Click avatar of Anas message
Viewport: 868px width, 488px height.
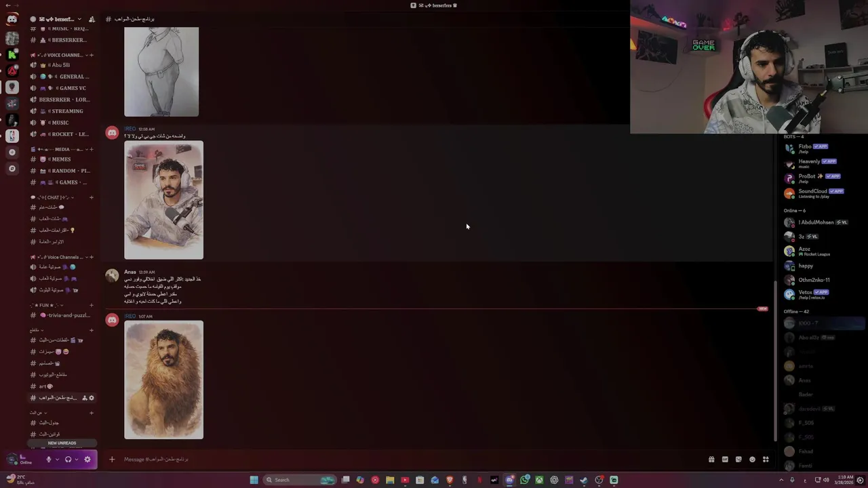coord(112,275)
